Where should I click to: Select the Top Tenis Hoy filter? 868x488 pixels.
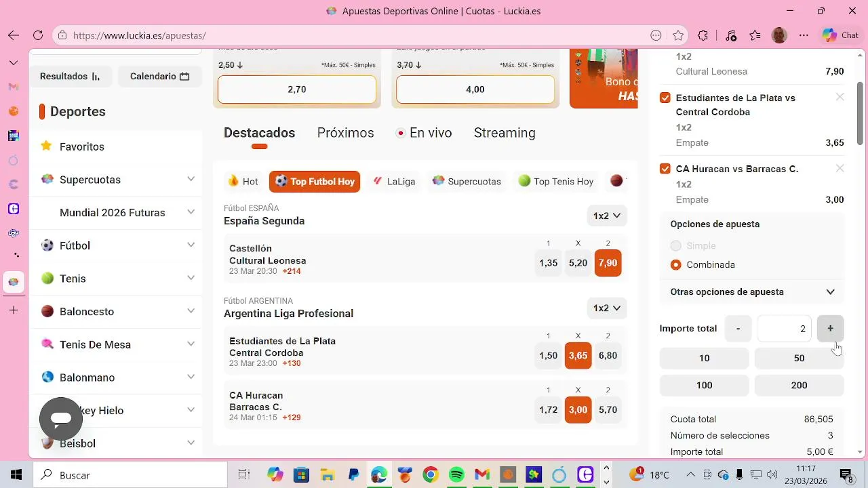555,182
